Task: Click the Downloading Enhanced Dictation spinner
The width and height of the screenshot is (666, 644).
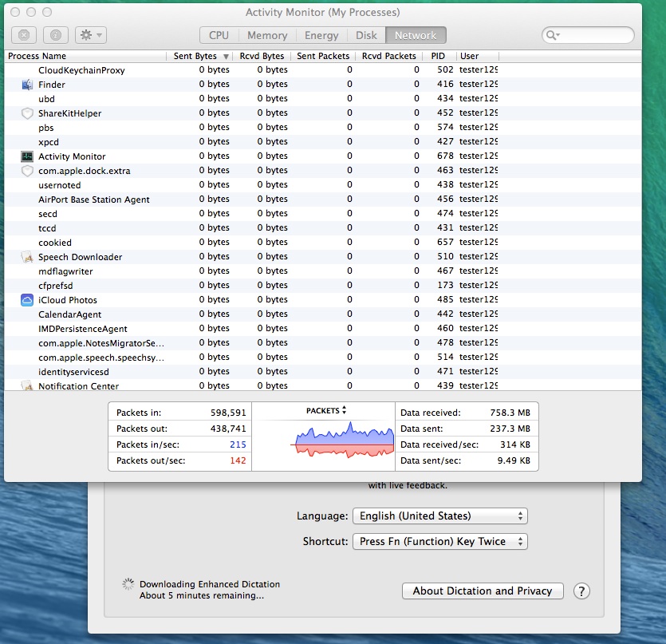Action: coord(128,584)
